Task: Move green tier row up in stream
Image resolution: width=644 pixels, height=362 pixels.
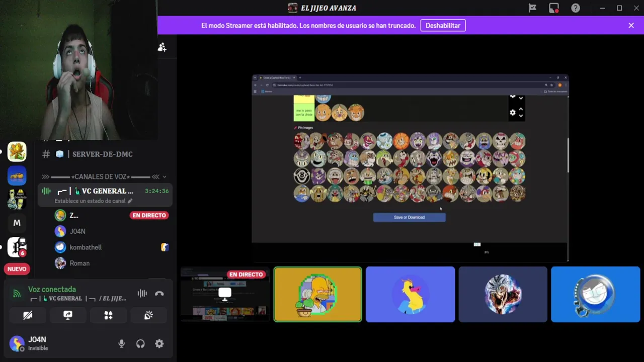Action: tap(521, 109)
